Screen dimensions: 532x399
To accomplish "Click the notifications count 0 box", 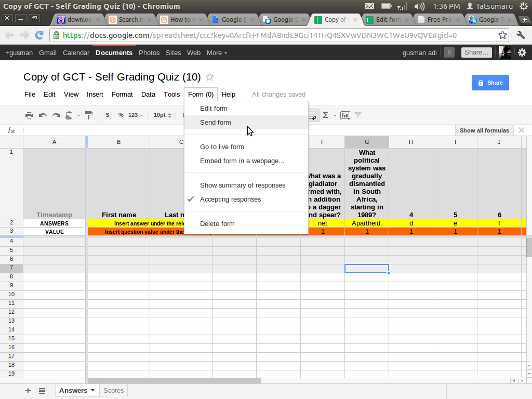I will tap(449, 52).
